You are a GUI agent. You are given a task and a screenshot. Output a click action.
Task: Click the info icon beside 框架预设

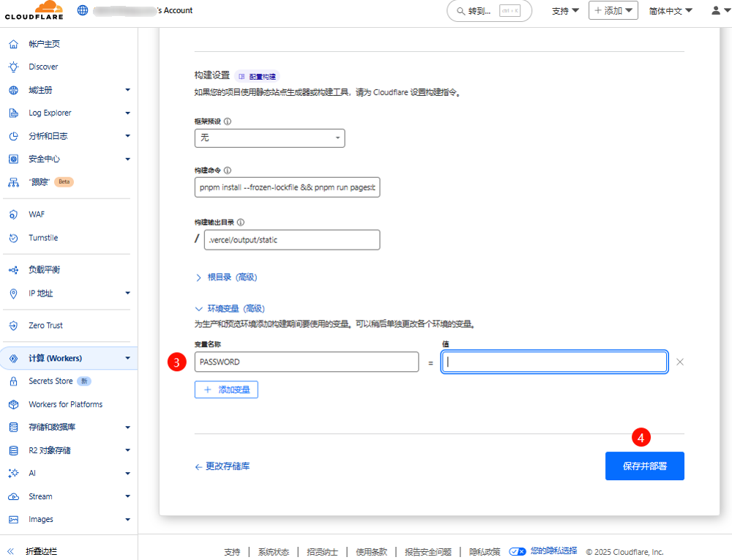coord(228,122)
